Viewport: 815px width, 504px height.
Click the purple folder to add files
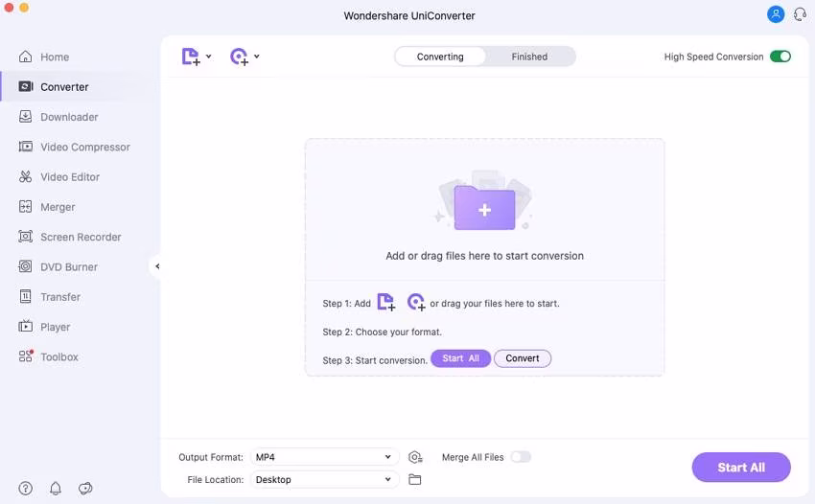484,207
